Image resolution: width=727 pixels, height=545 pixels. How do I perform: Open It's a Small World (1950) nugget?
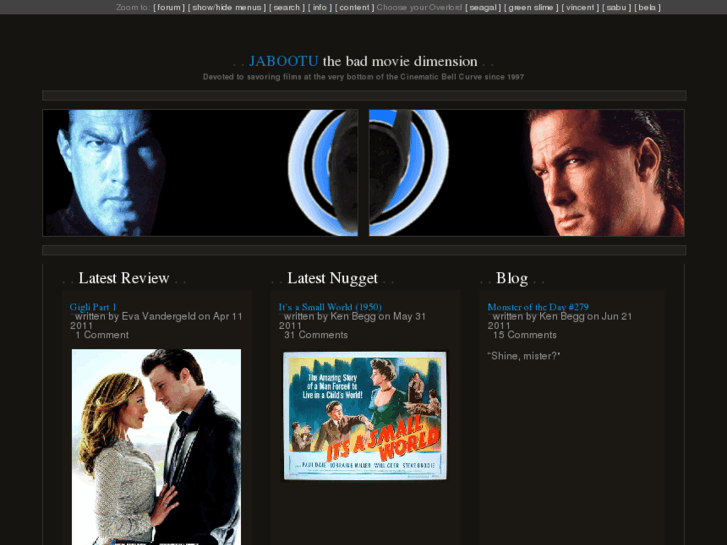click(x=330, y=307)
